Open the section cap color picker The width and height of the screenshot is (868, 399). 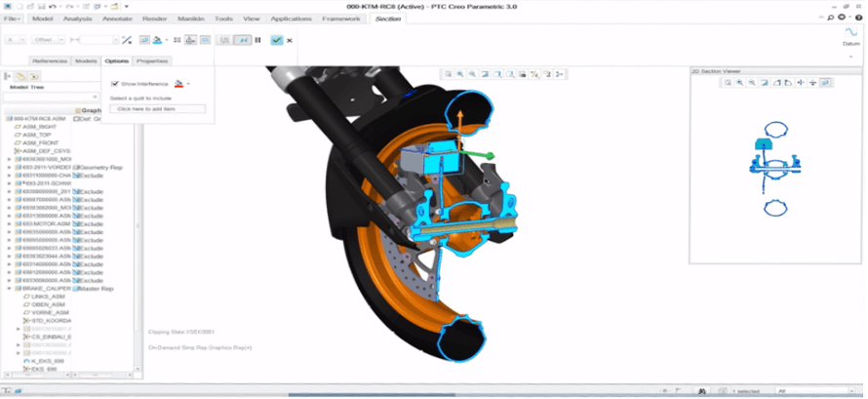pos(158,40)
